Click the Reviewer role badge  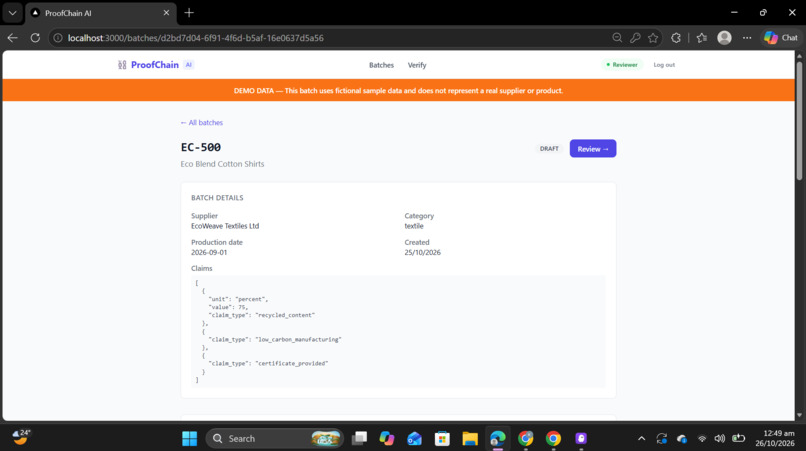621,65
